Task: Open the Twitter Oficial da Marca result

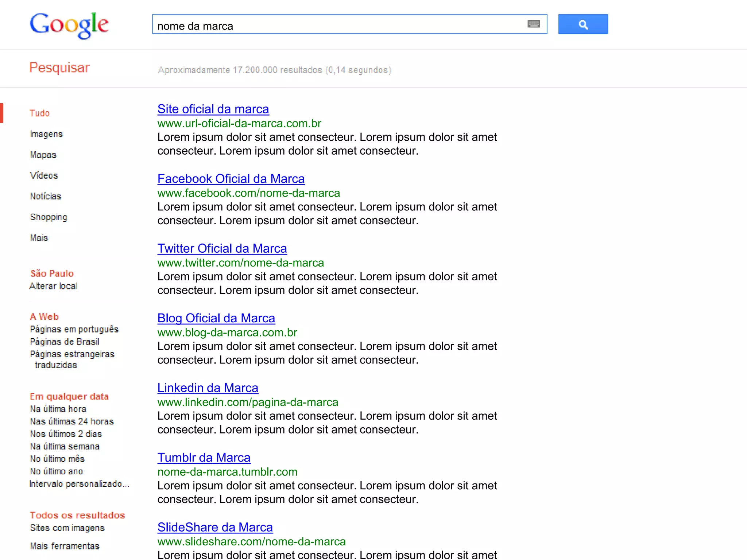Action: coord(222,249)
